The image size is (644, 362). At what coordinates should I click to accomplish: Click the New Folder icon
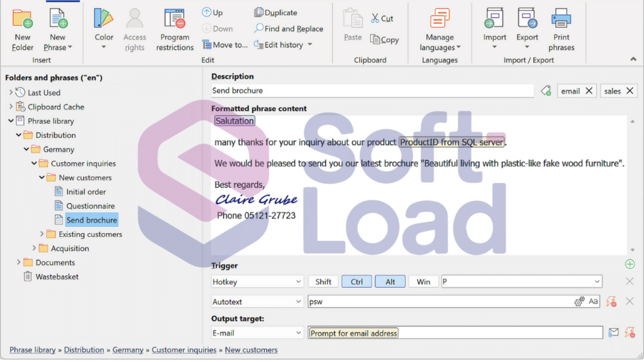click(x=22, y=19)
